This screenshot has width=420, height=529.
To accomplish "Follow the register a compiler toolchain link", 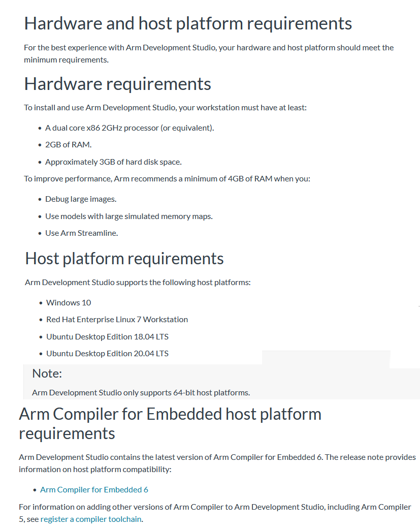I will coord(91,519).
